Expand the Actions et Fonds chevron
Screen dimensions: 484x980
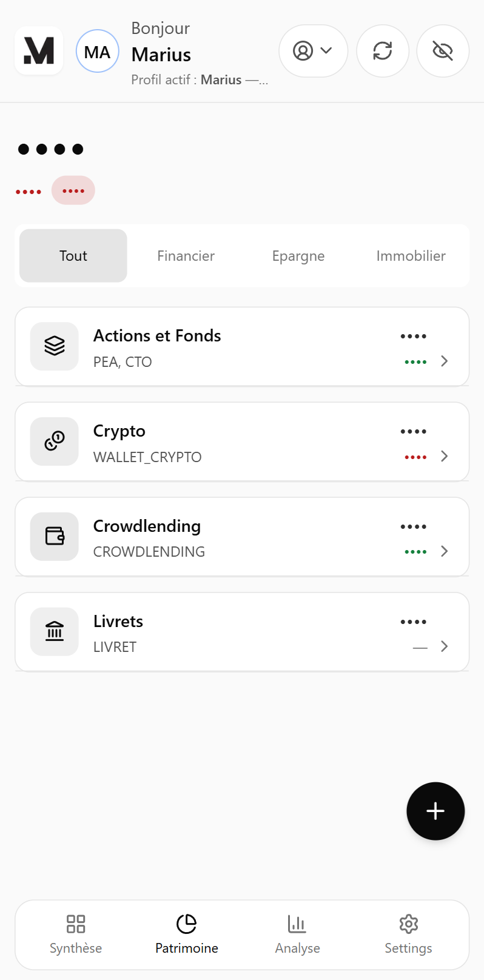tap(445, 361)
